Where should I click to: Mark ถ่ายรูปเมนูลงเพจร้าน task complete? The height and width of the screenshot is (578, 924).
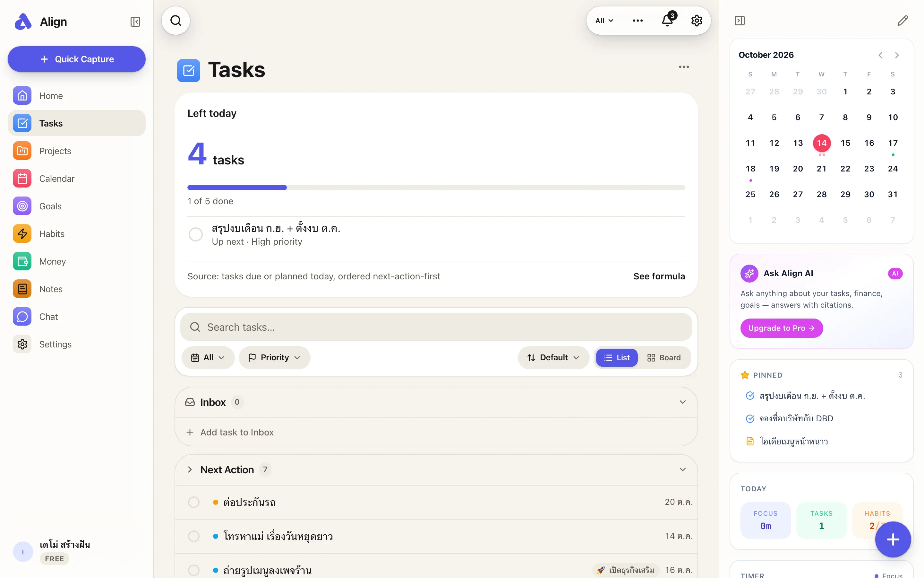(193, 570)
